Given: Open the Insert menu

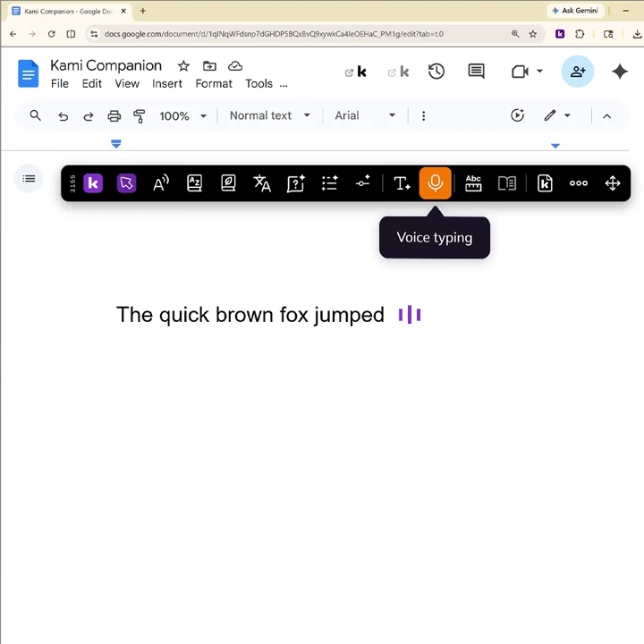Looking at the screenshot, I should pyautogui.click(x=166, y=83).
